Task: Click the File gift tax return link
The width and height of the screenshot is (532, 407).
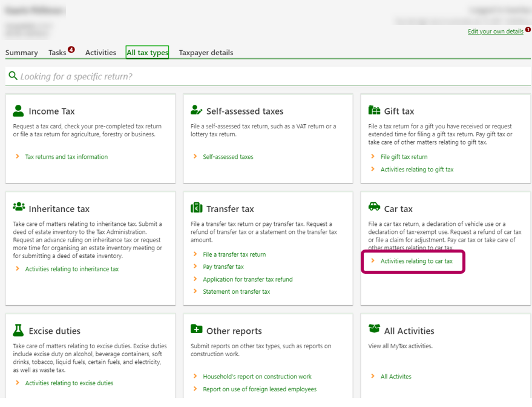Action: tap(404, 157)
